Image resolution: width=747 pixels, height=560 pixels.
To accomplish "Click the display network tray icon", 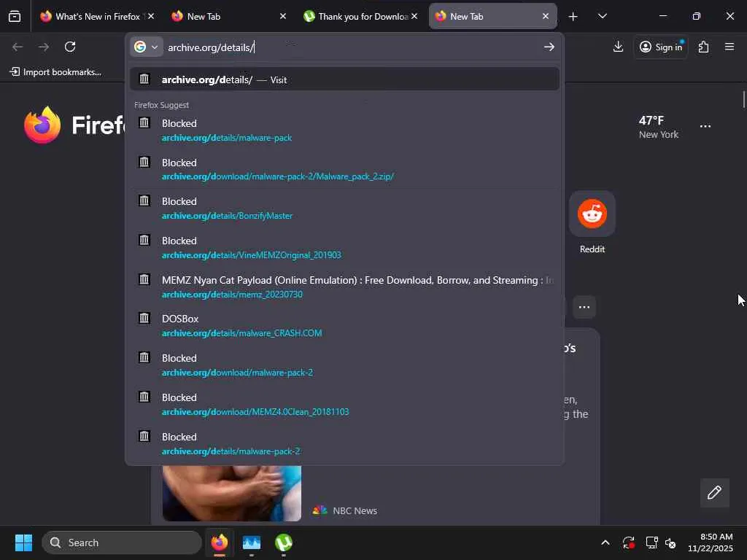I will point(651,542).
